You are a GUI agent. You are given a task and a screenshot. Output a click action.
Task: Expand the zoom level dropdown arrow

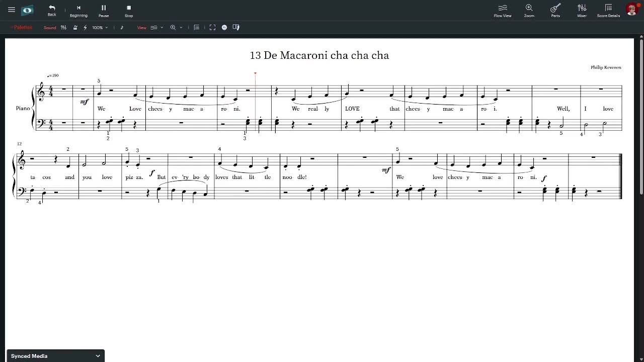tap(181, 28)
